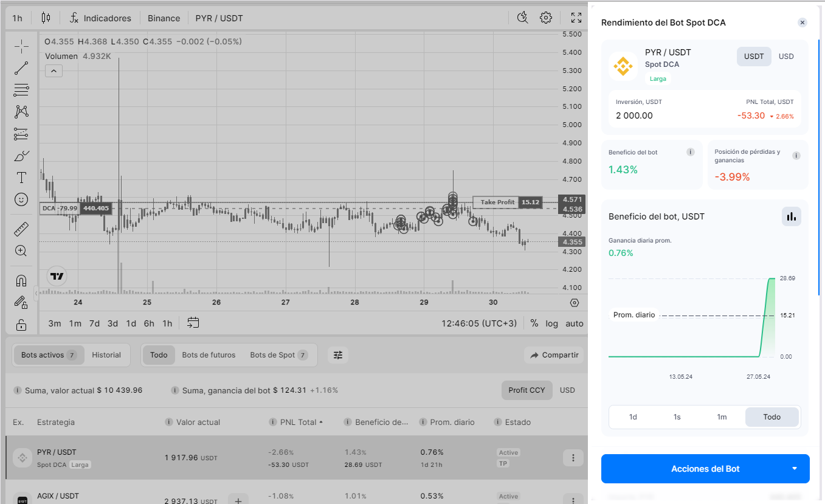This screenshot has height=504, width=825.
Task: Open the table filter sliders icon
Action: 338,355
